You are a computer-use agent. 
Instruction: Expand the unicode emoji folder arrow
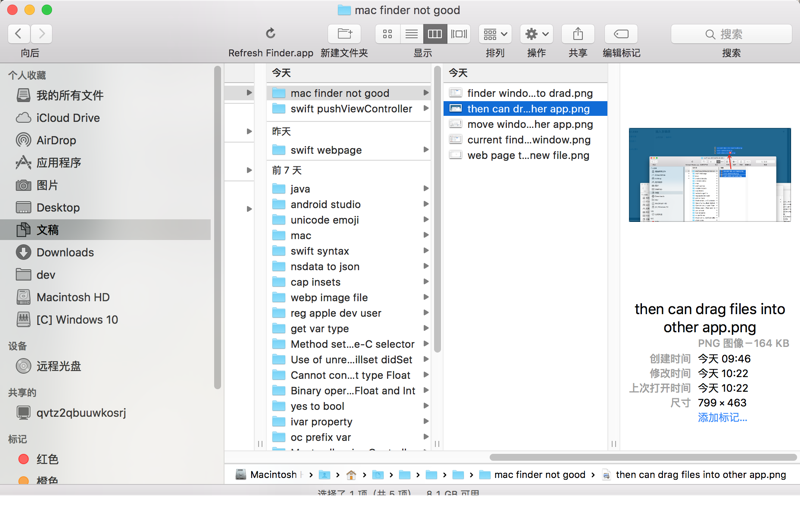point(426,220)
